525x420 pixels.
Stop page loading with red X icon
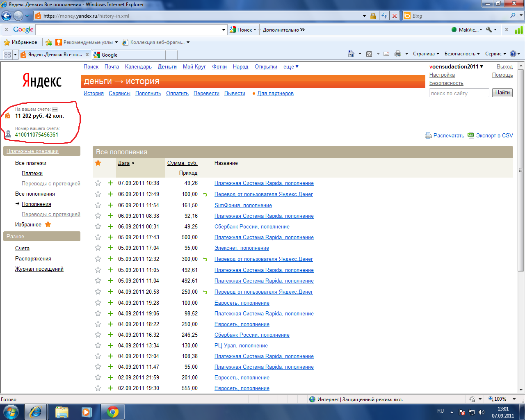[395, 16]
